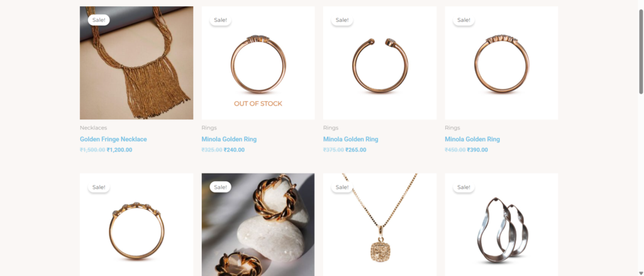
Task: Click the Necklaces category label
Action: point(93,128)
